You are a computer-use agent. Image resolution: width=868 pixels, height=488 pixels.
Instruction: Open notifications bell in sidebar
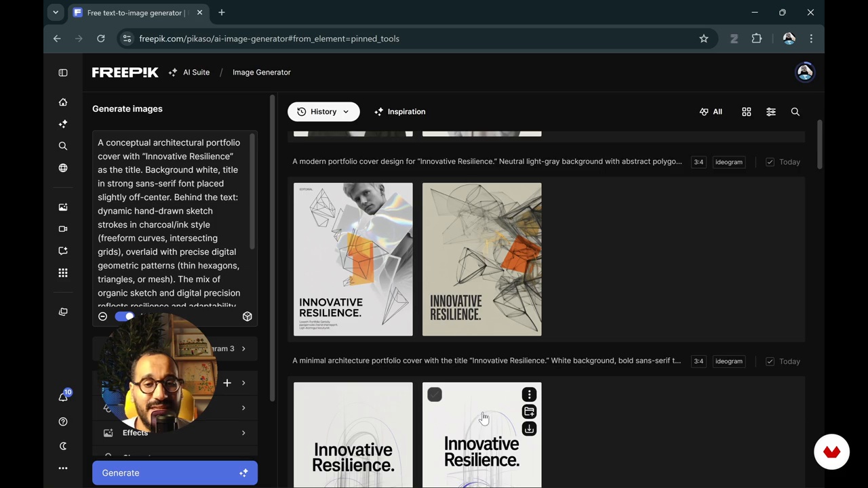(63, 397)
